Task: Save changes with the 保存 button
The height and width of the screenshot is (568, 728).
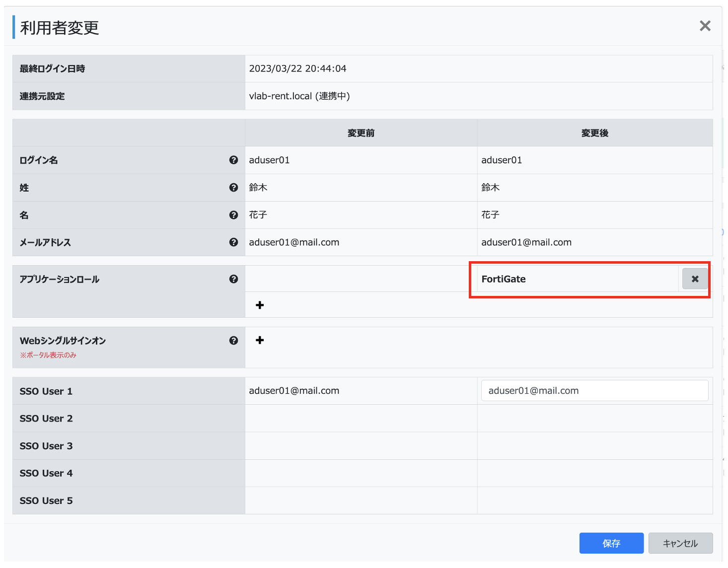Action: (611, 543)
